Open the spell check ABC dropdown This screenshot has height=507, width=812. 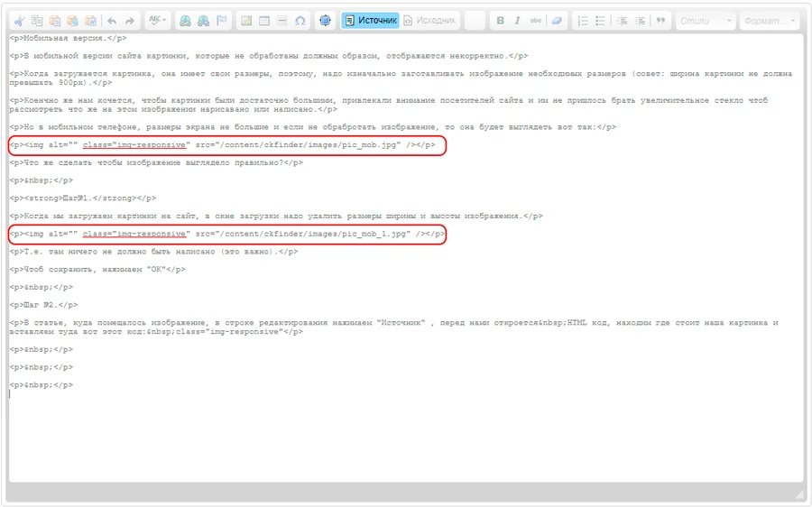pos(158,20)
